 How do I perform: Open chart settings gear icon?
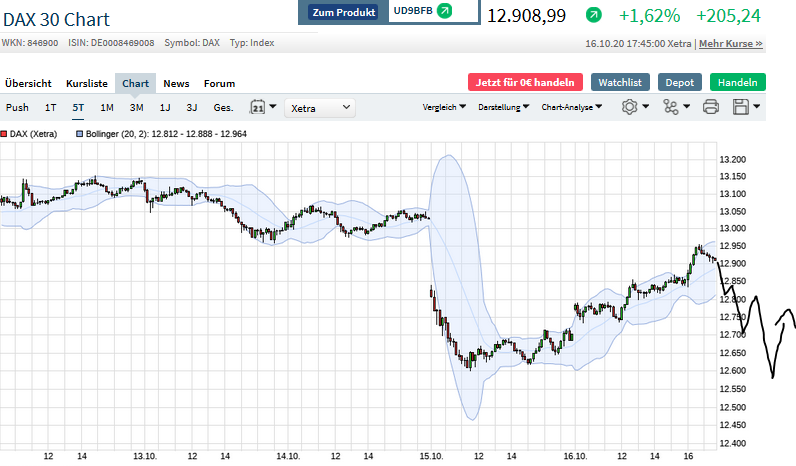(630, 107)
